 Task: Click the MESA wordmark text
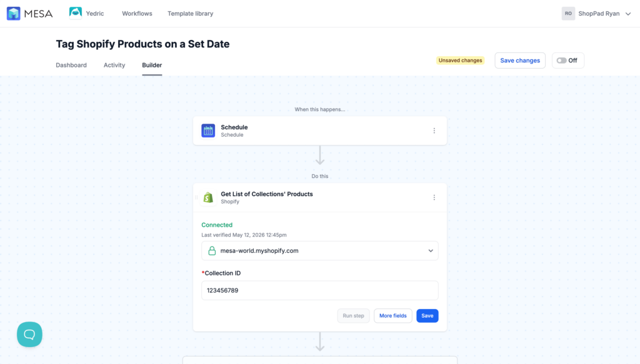pos(38,14)
